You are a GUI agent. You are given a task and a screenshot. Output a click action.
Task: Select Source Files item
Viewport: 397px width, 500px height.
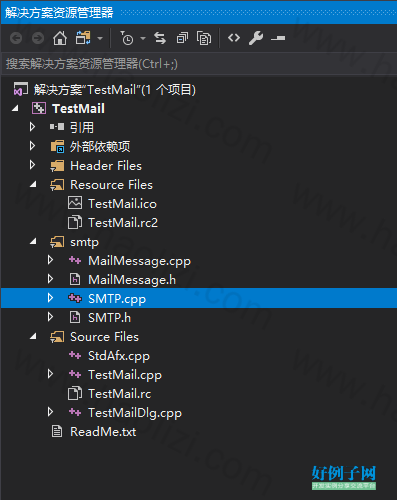104,337
